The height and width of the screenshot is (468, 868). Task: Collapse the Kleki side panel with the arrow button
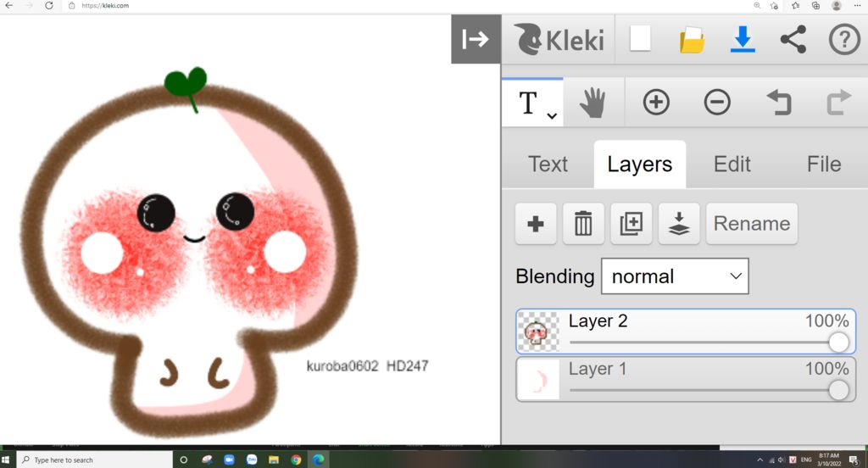pos(476,39)
